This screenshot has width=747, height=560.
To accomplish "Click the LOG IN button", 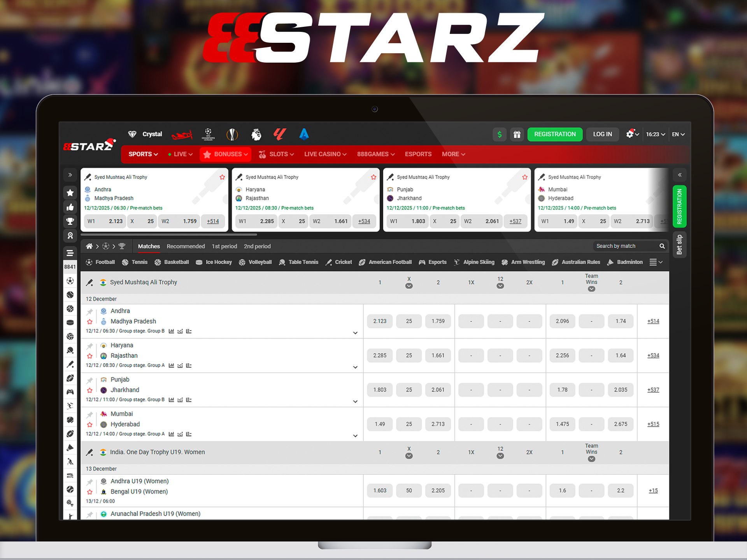I will click(x=602, y=134).
